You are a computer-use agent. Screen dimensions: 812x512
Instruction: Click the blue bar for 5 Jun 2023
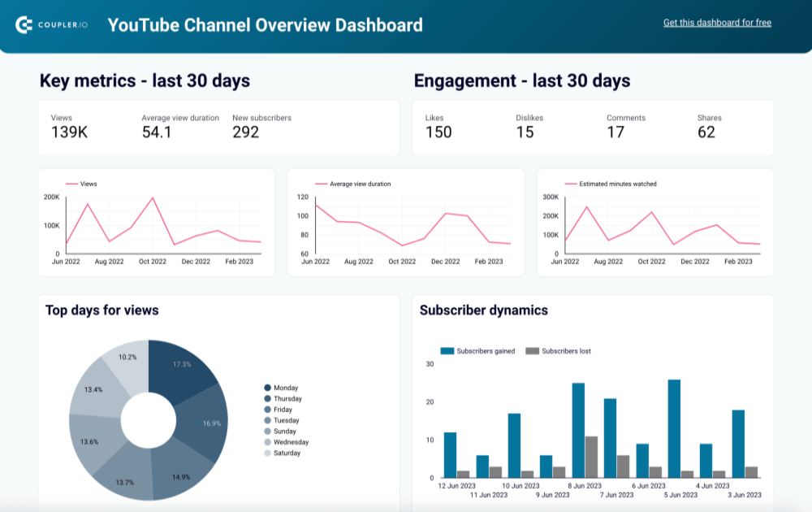click(674, 429)
